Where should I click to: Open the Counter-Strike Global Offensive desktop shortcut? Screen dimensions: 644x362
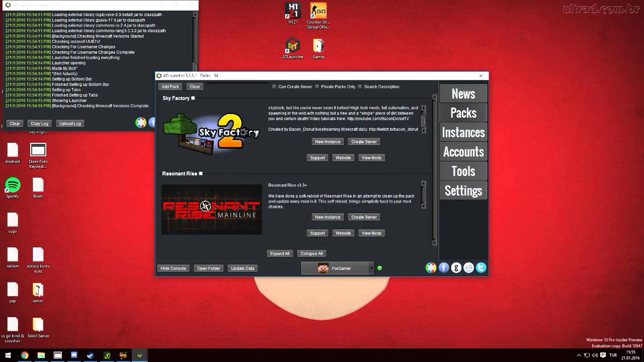318,16
